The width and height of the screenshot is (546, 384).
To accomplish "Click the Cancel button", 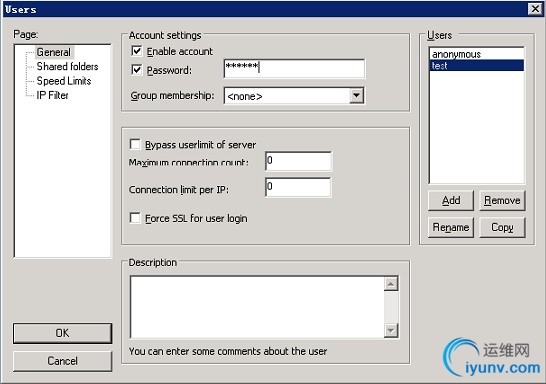I will (63, 361).
